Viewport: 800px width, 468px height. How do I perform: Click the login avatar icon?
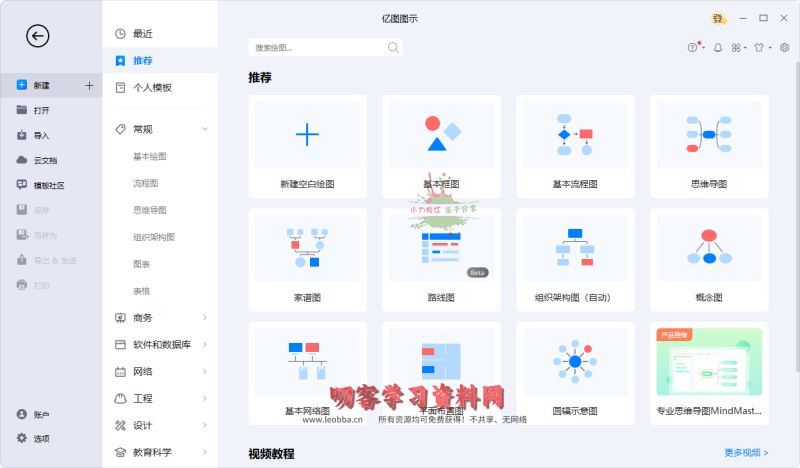coord(718,18)
